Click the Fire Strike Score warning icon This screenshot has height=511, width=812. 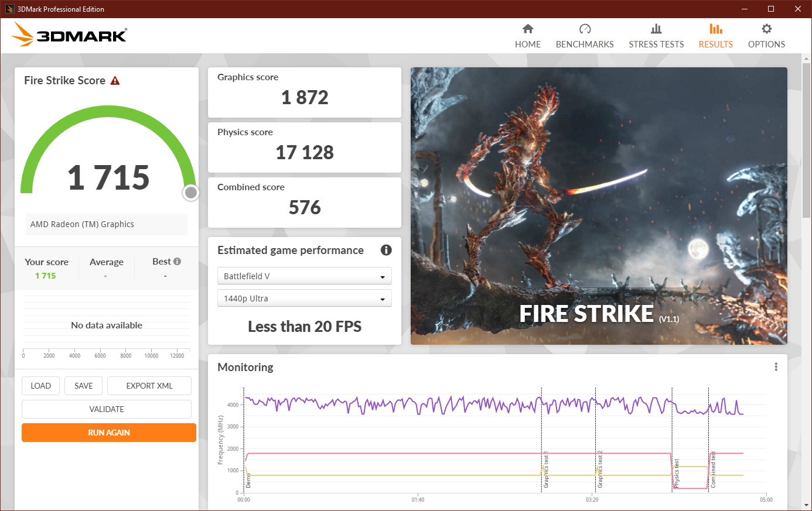coord(115,81)
